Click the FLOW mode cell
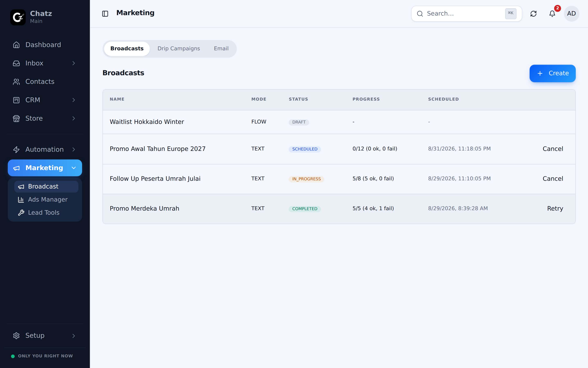588x368 pixels. [x=259, y=122]
